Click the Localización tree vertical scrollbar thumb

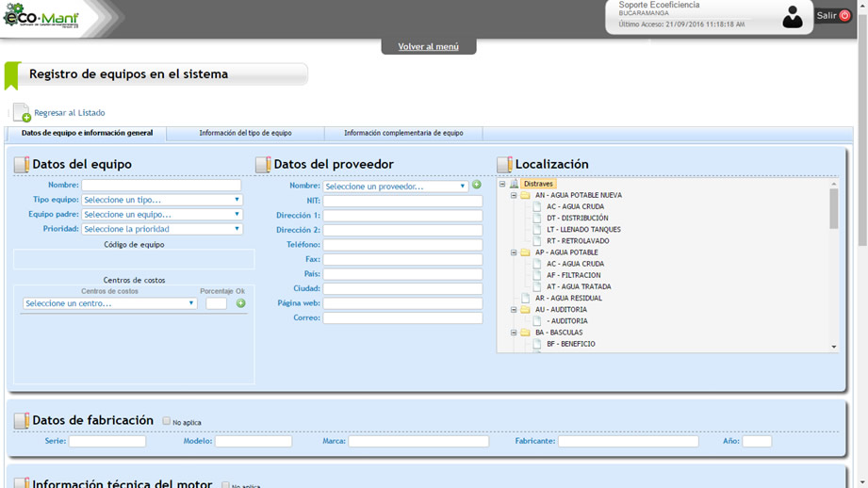(x=834, y=208)
